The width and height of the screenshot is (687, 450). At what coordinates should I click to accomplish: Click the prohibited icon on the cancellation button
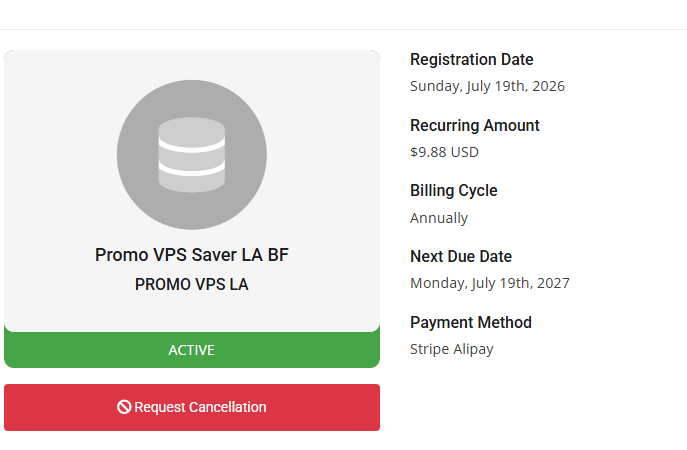pos(124,407)
